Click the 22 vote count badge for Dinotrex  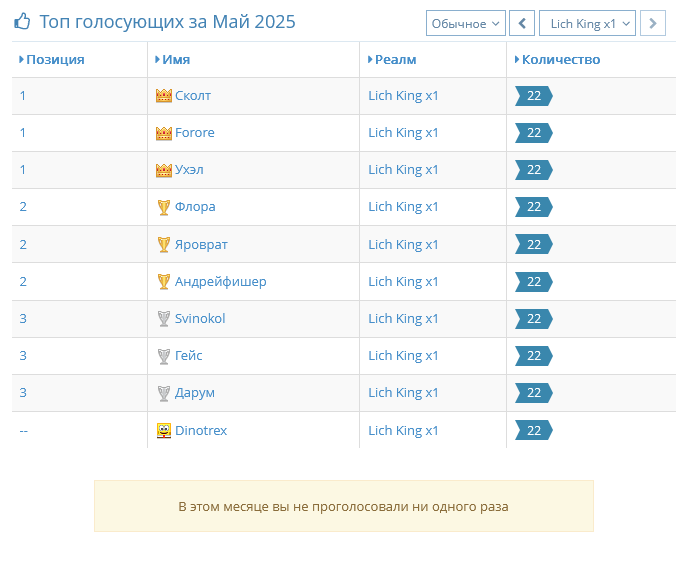pyautogui.click(x=534, y=431)
